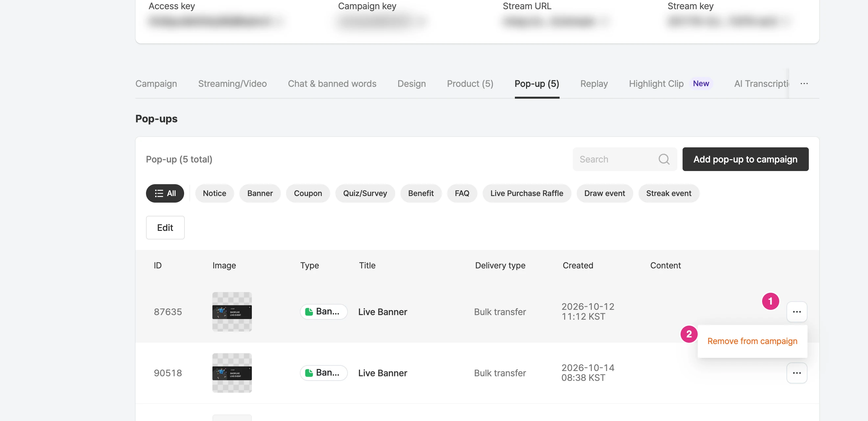Open the AI Transcription tab

pos(761,84)
